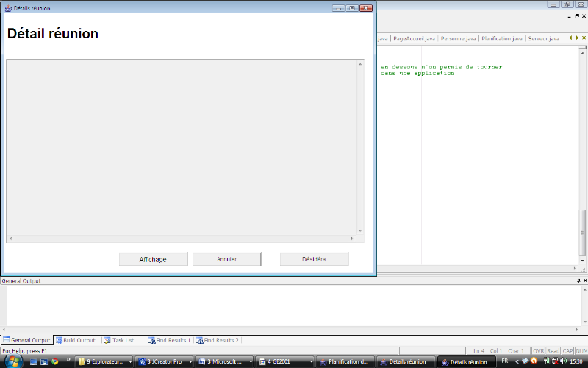Select the General Output tab

(26, 340)
